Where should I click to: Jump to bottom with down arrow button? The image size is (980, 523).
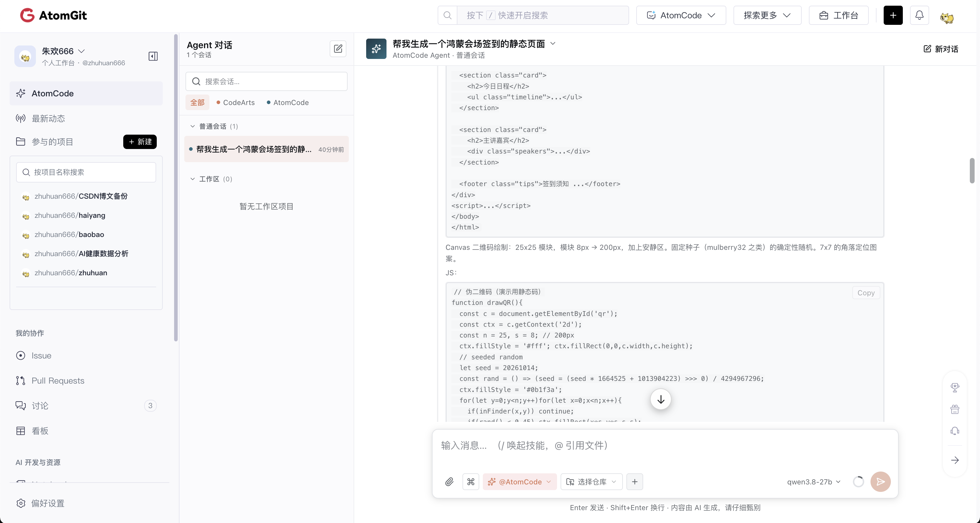click(x=661, y=399)
